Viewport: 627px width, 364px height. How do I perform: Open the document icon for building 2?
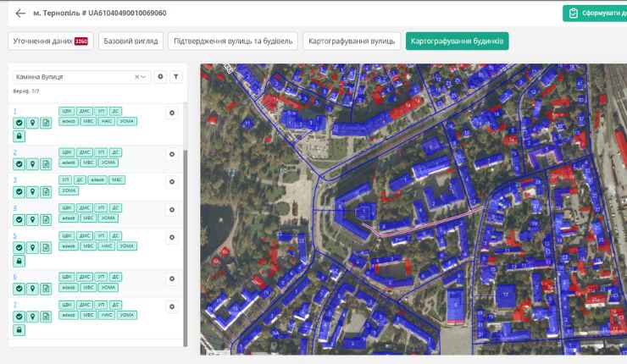46,164
